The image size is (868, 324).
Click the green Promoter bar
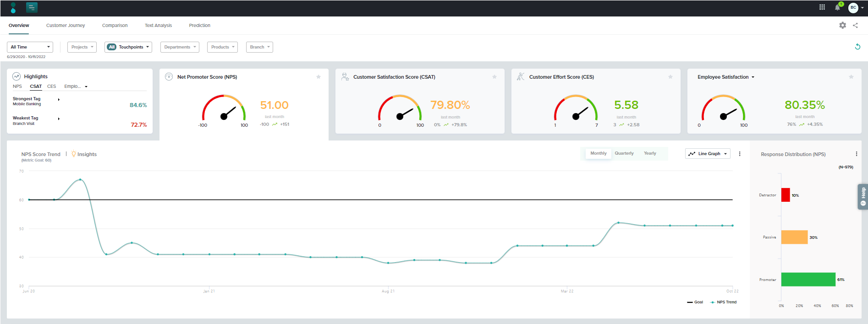(808, 280)
